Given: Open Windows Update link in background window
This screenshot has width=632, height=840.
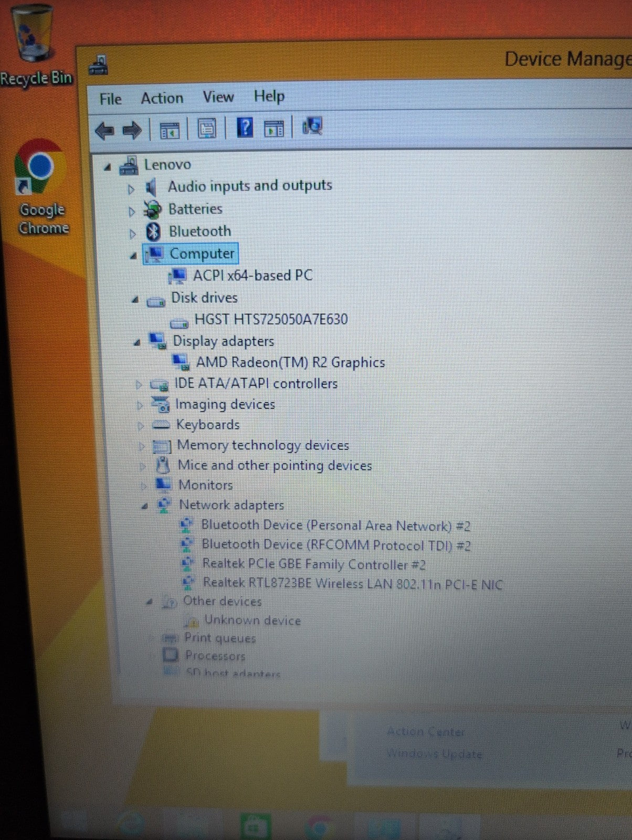Looking at the screenshot, I should 434,754.
